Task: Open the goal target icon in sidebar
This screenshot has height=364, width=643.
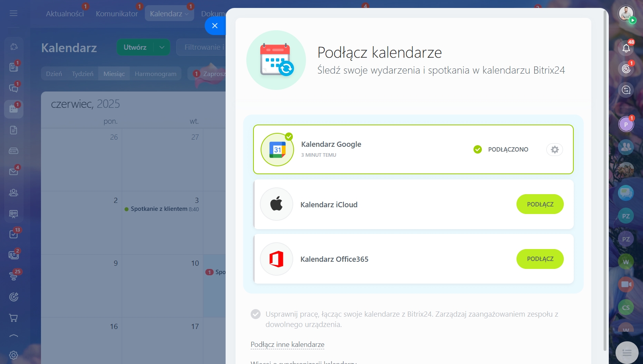Action: point(14,297)
